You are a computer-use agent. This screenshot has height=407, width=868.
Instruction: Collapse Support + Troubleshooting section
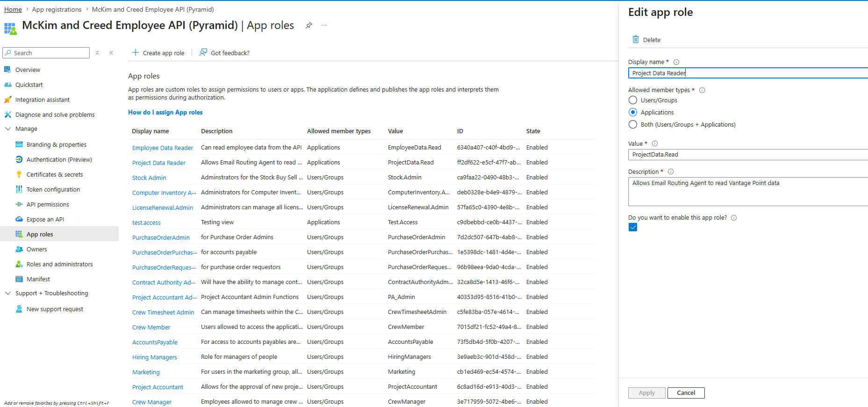7,293
